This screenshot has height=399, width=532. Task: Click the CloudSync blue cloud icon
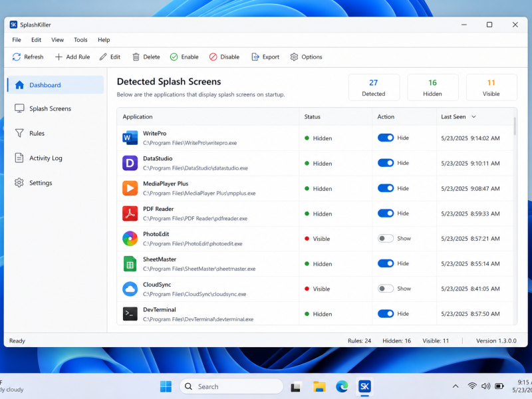point(130,289)
